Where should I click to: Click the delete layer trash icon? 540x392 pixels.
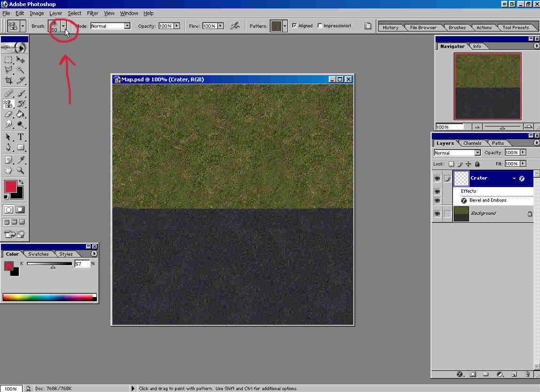point(527,374)
